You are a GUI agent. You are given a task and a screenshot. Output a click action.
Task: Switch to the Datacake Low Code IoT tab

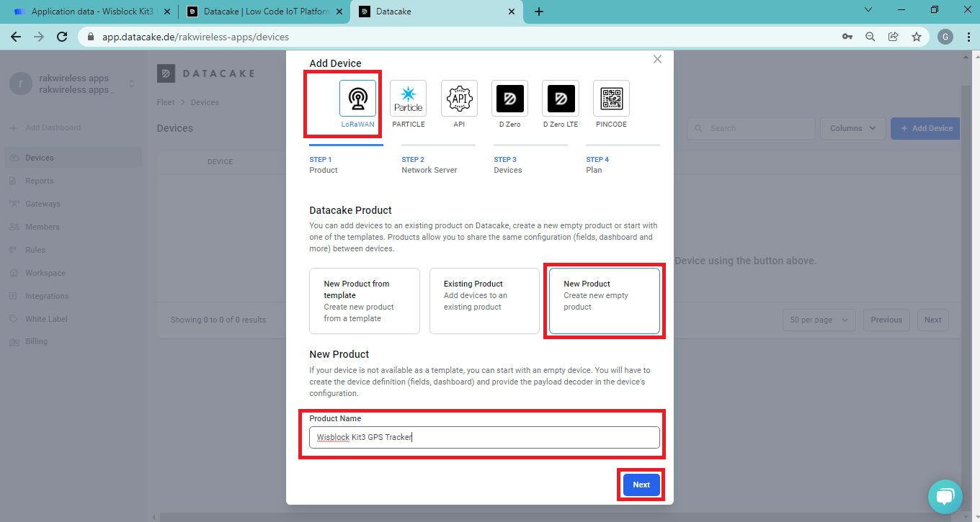tap(263, 12)
